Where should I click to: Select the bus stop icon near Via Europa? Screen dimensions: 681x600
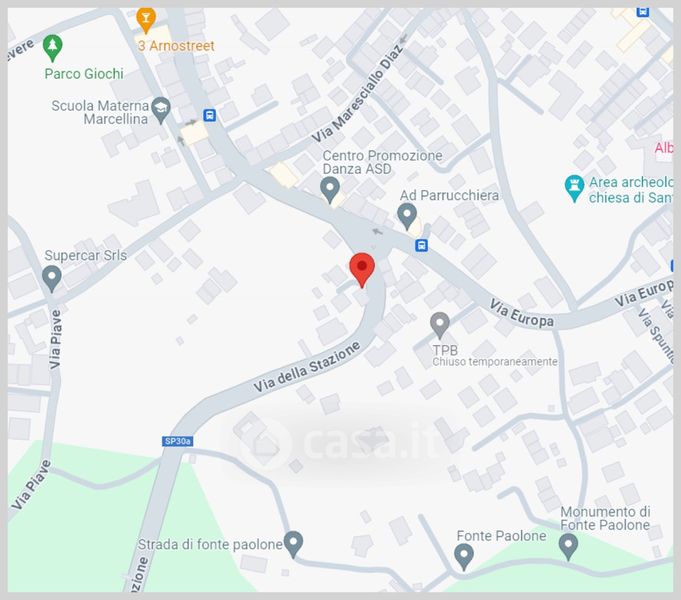[x=421, y=245]
